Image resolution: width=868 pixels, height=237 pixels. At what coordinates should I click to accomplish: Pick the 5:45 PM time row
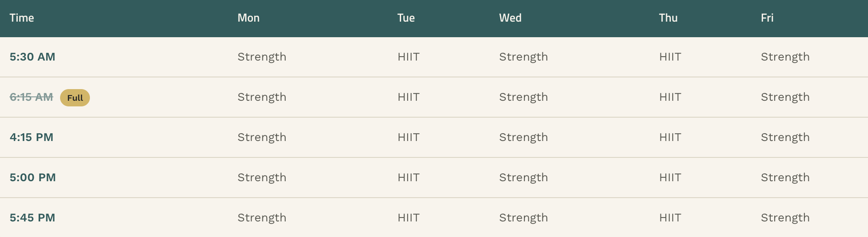[x=434, y=218]
